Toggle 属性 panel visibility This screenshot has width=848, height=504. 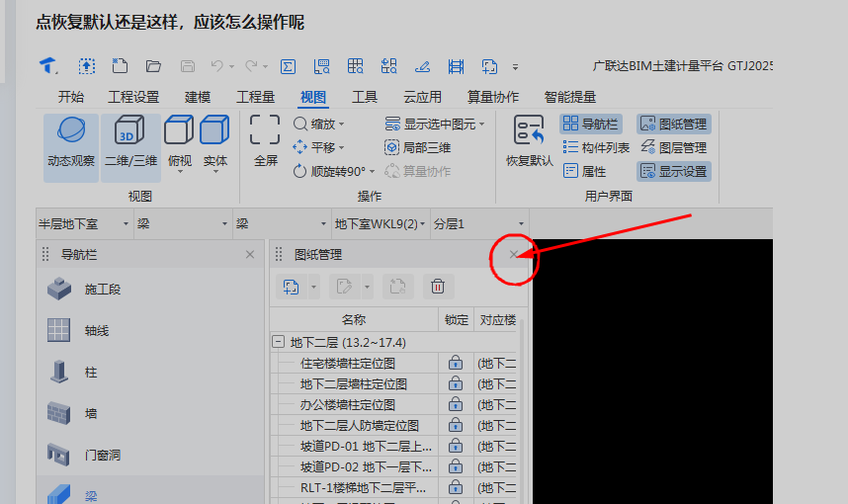(585, 171)
